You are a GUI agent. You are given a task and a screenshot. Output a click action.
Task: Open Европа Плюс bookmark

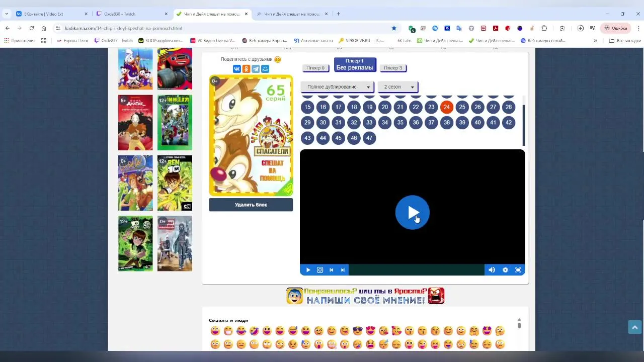click(x=72, y=41)
